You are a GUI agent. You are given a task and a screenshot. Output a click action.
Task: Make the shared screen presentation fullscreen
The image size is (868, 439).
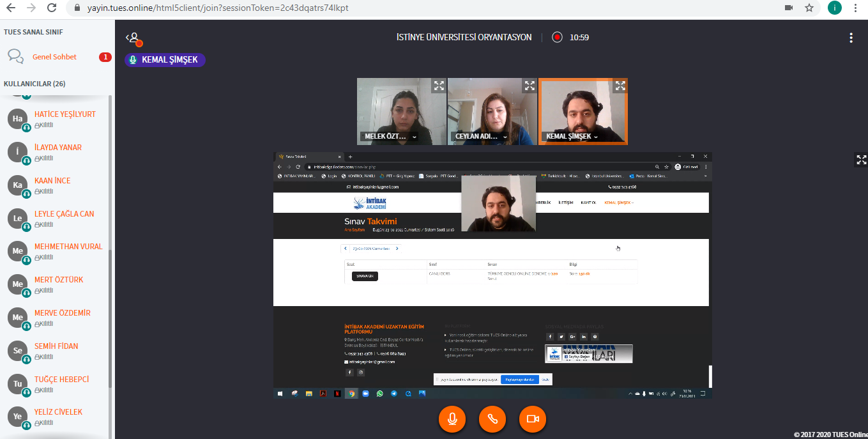point(861,160)
